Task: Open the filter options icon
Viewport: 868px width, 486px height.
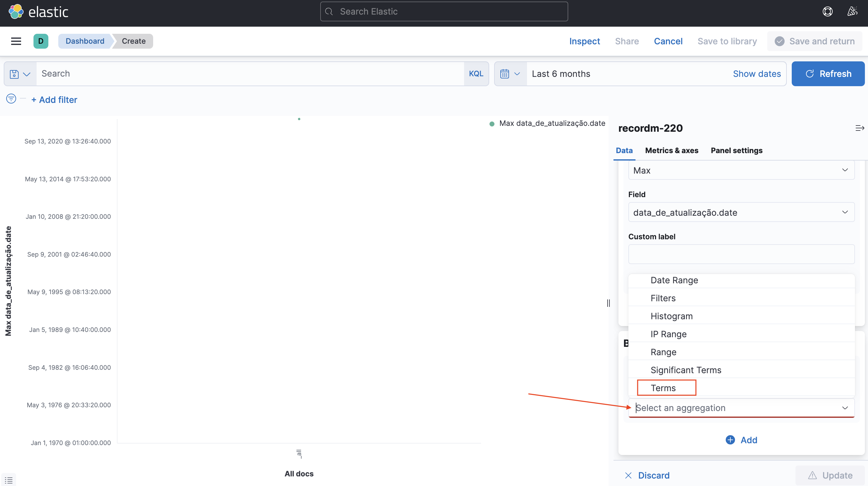Action: coord(11,99)
